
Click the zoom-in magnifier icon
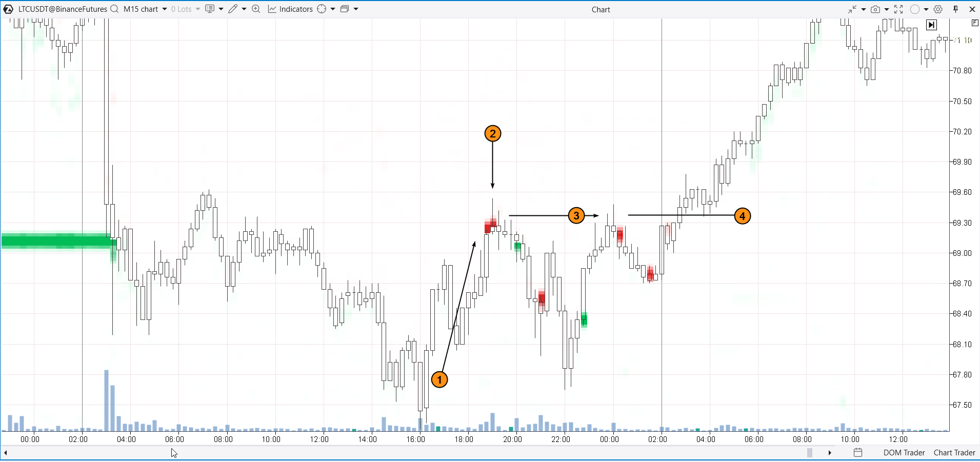click(x=256, y=9)
